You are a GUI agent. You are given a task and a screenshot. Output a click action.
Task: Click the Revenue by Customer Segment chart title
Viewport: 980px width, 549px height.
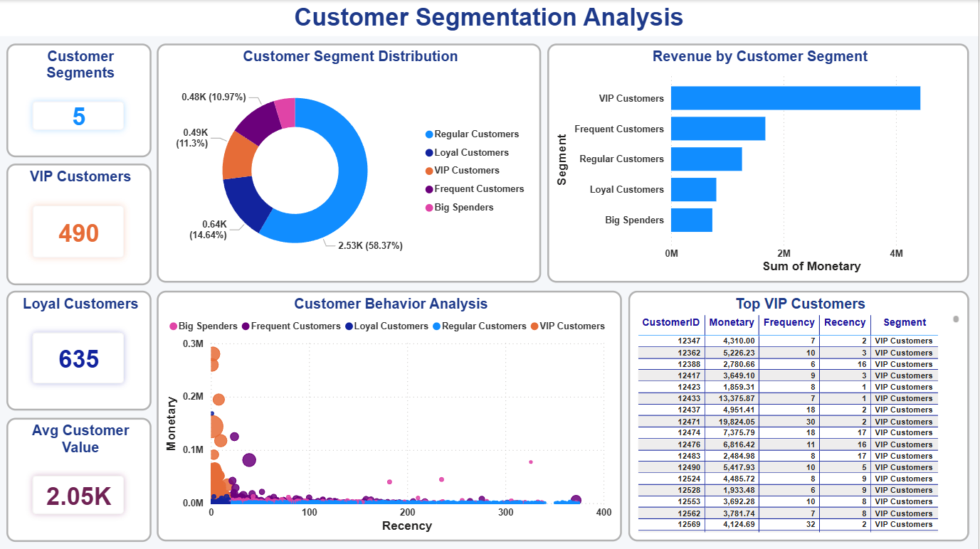point(760,56)
